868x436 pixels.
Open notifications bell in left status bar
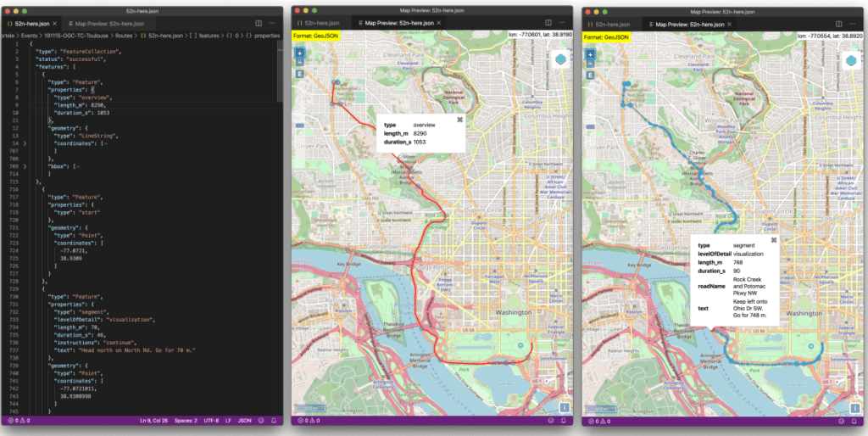tap(275, 420)
